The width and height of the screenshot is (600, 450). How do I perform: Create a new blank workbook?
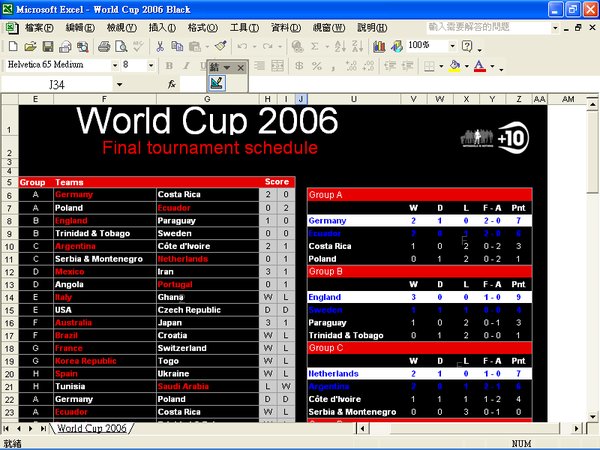click(13, 46)
